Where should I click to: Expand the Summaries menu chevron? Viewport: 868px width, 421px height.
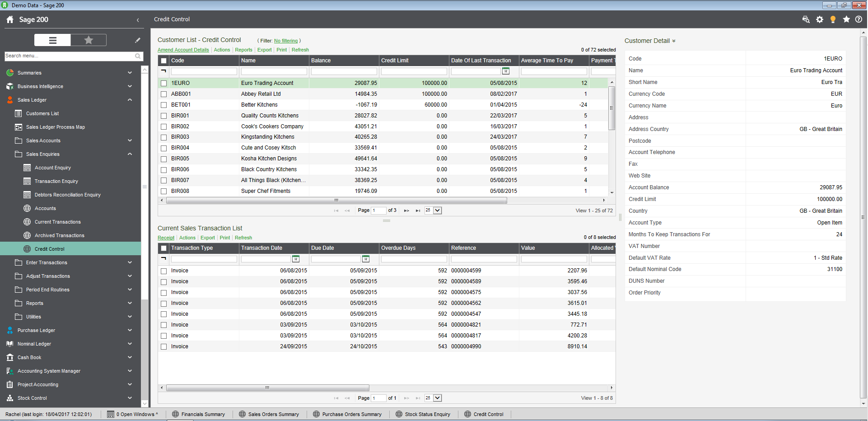pyautogui.click(x=130, y=73)
